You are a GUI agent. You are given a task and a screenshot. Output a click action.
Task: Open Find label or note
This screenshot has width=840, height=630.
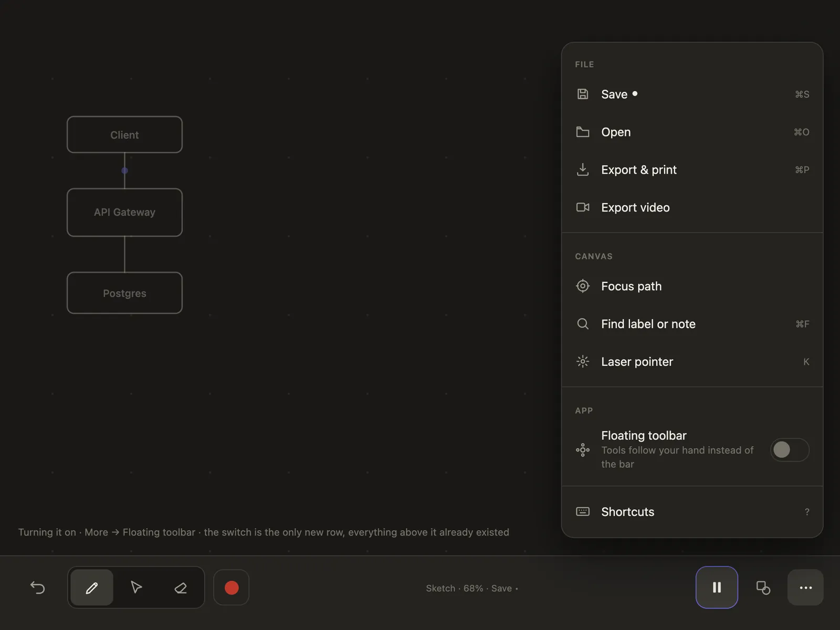(x=692, y=324)
